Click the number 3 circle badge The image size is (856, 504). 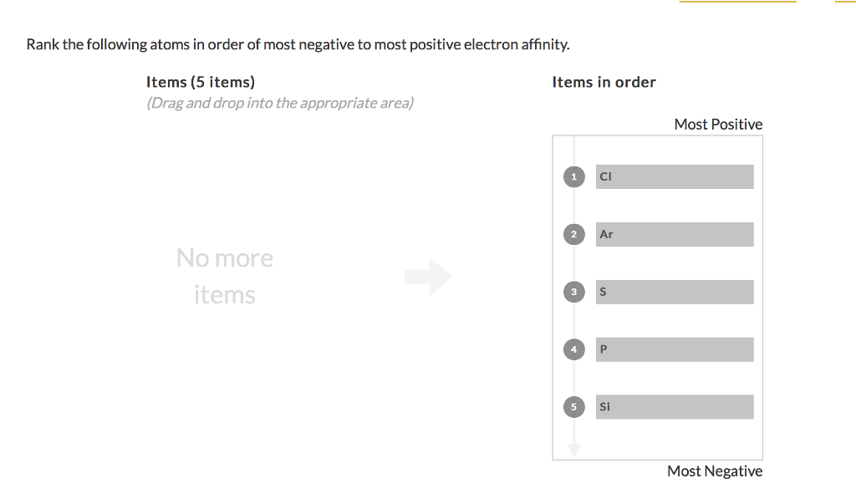[x=573, y=292]
